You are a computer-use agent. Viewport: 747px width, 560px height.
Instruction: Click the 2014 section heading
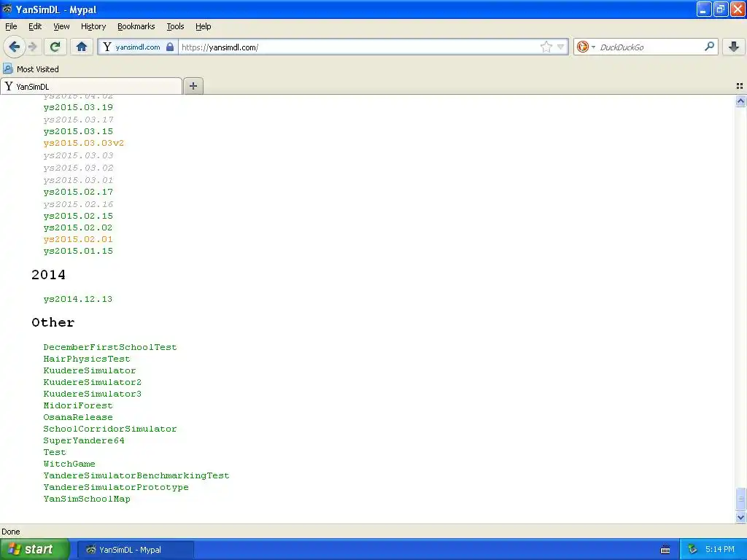(x=49, y=275)
